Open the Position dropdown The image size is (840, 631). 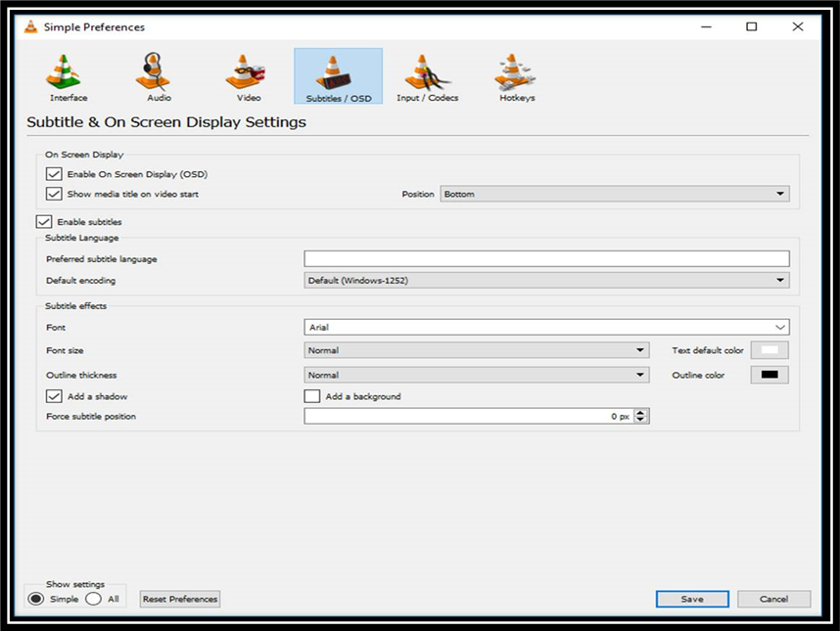click(778, 193)
